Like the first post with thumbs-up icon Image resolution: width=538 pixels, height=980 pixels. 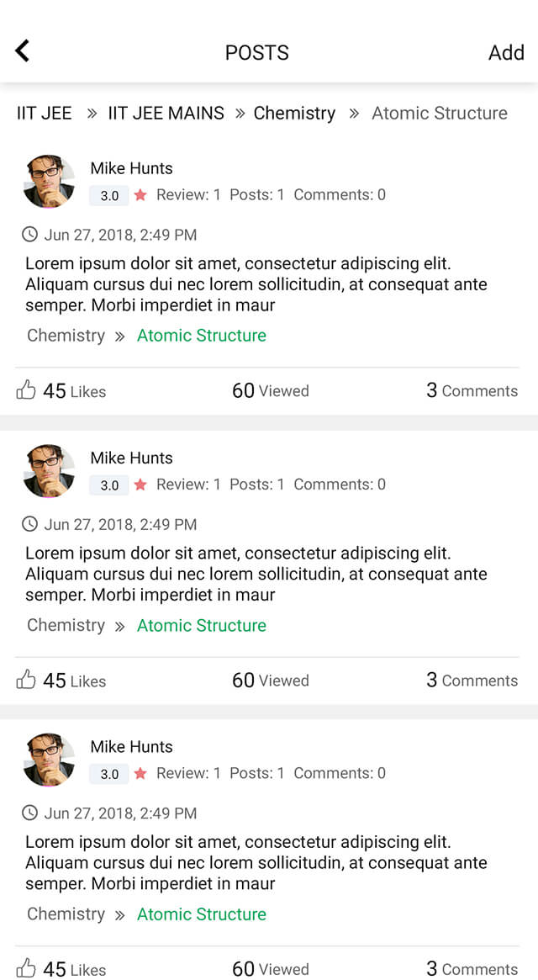(x=25, y=390)
